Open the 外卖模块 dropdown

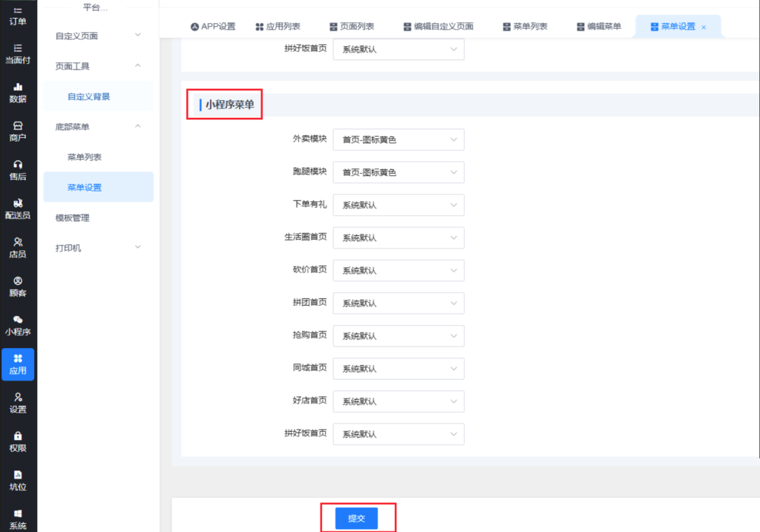pos(398,139)
